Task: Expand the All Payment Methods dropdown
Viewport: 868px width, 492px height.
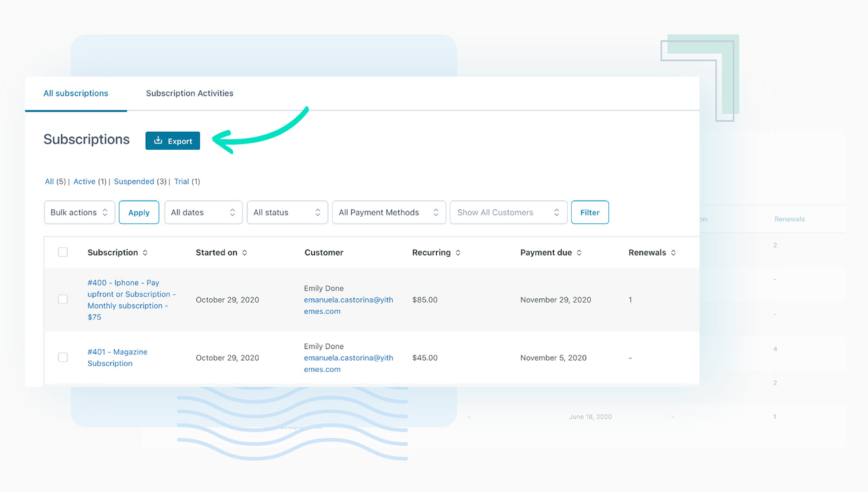Action: (x=388, y=212)
